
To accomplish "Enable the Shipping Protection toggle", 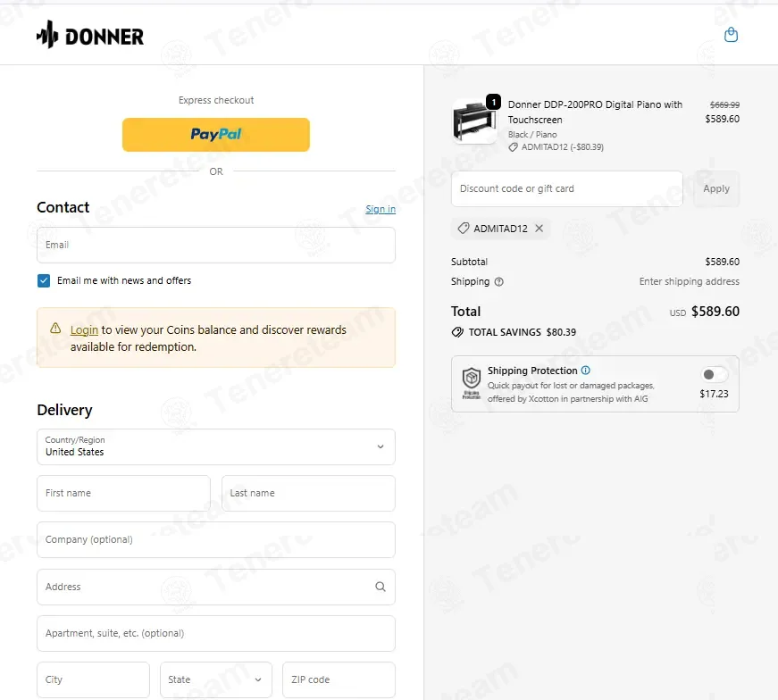I will pyautogui.click(x=714, y=375).
